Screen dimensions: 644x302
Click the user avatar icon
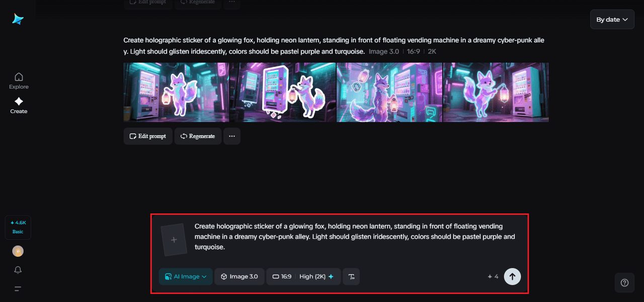(x=18, y=251)
